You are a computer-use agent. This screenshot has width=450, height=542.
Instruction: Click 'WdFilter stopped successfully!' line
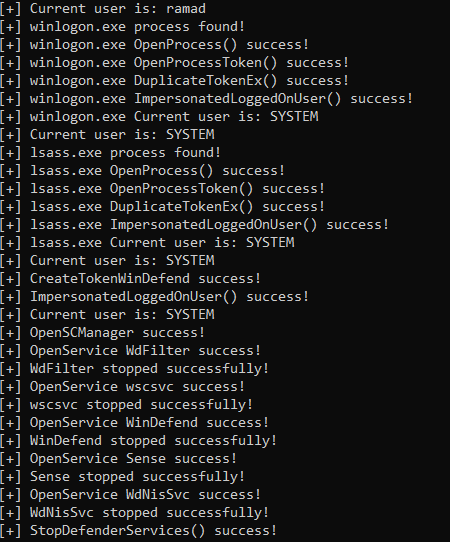point(134,368)
